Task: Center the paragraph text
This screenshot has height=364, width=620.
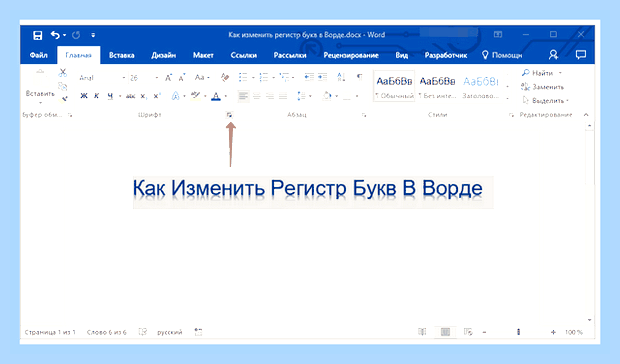Action: pyautogui.click(x=257, y=96)
